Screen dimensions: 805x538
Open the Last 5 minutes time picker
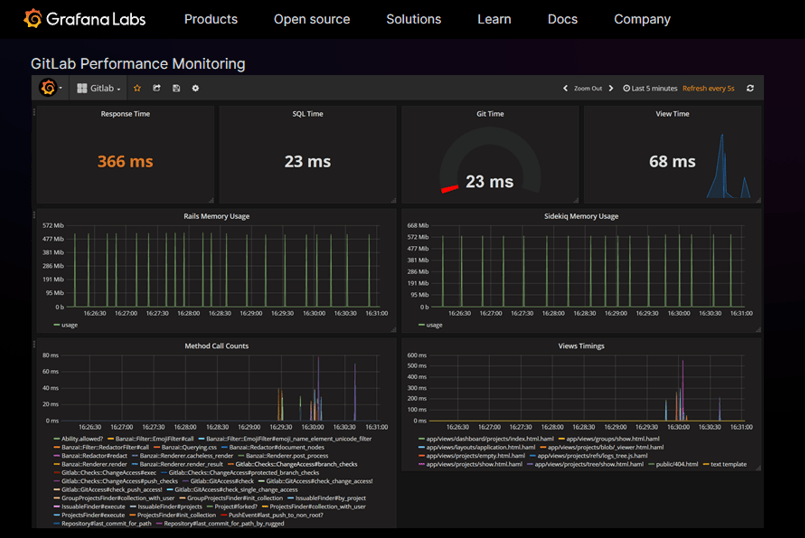tap(650, 88)
